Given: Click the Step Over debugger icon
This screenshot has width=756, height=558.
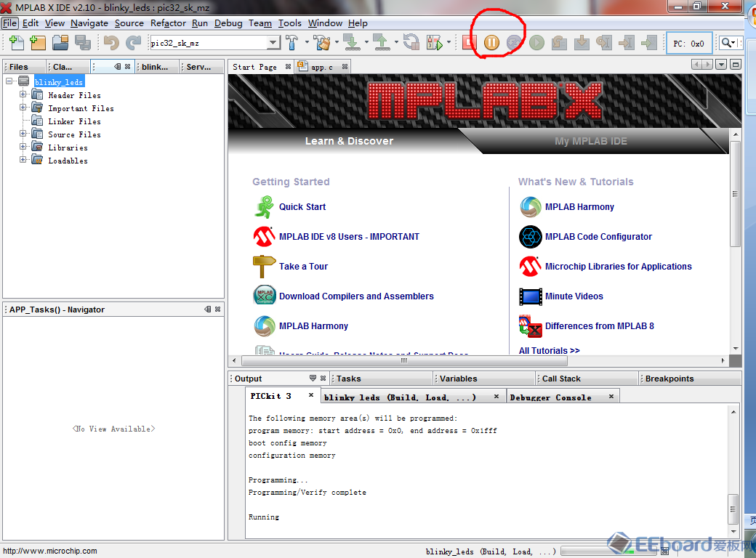Looking at the screenshot, I should [559, 43].
